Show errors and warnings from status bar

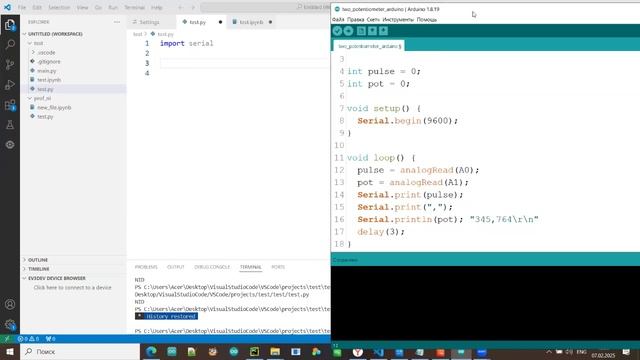coord(28,339)
